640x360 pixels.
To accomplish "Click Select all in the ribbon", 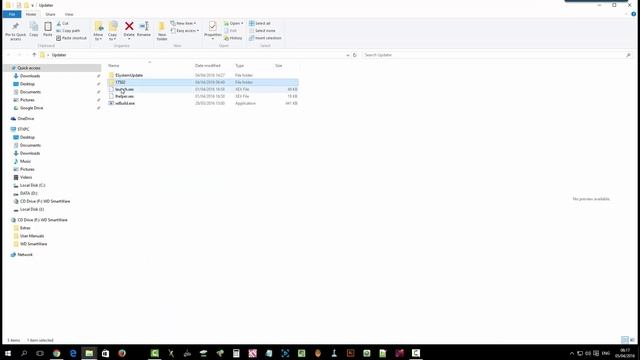I will (260, 23).
